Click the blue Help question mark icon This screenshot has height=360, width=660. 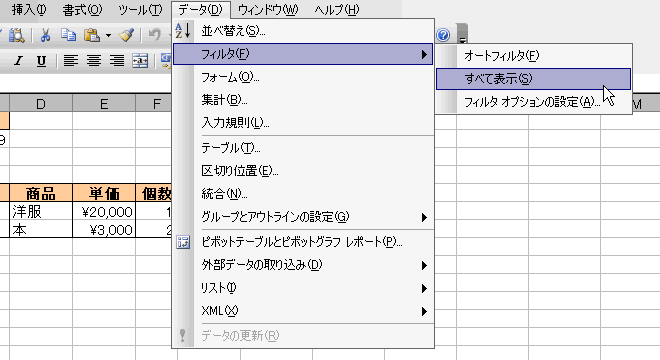click(443, 35)
